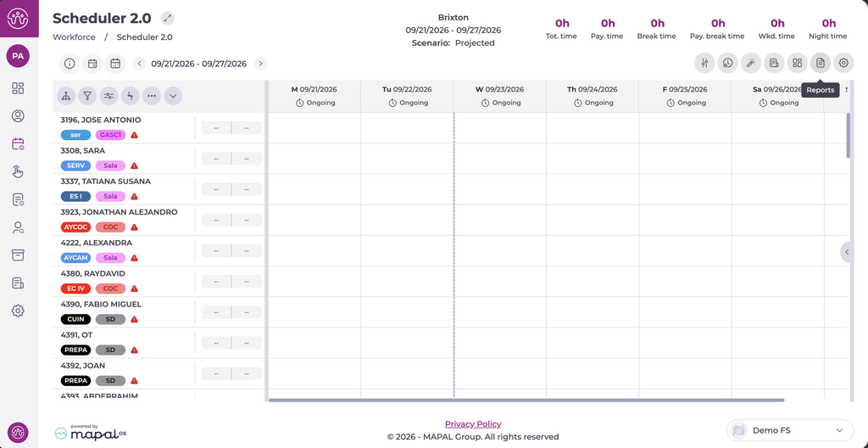
Task: Open the clock history icon in toolbar
Action: tap(727, 63)
